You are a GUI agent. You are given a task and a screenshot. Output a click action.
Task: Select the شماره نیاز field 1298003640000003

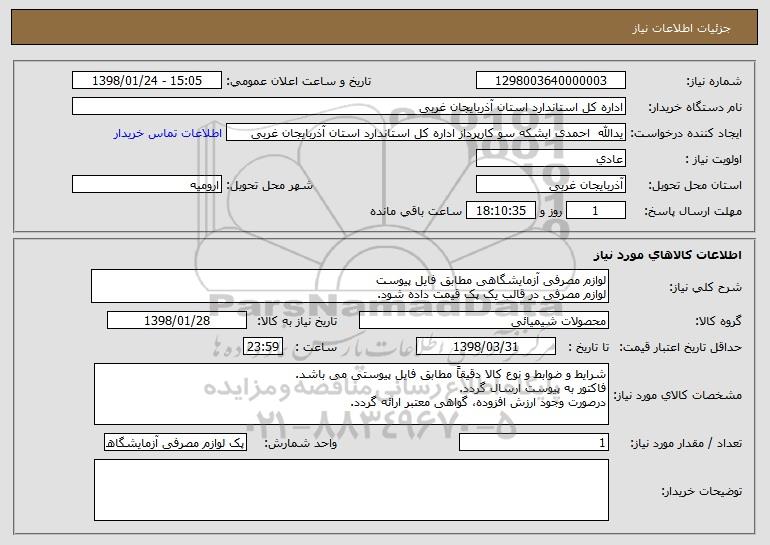[550, 80]
